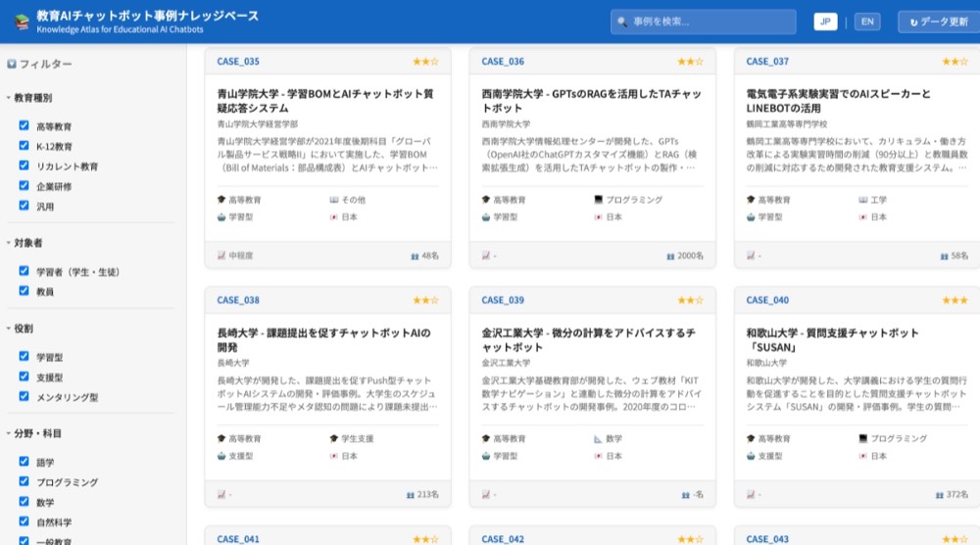Toggle the 語学 subject checkbox

click(24, 462)
